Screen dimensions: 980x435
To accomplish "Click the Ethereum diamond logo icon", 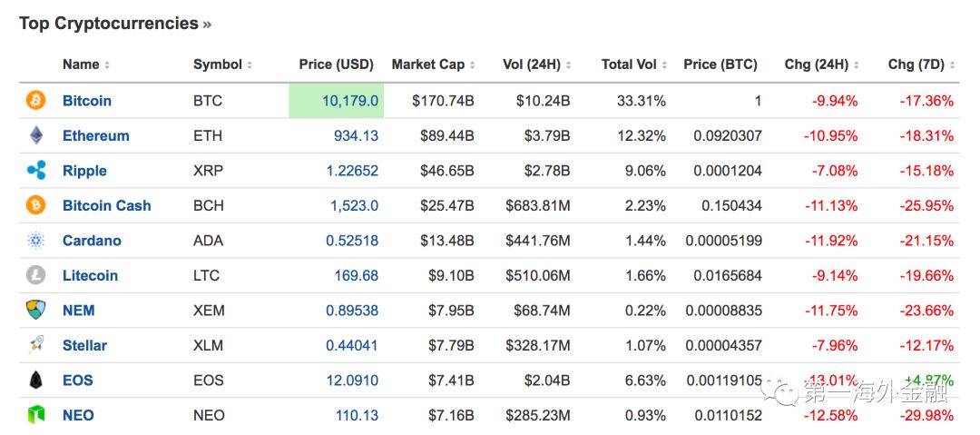I will (x=36, y=135).
